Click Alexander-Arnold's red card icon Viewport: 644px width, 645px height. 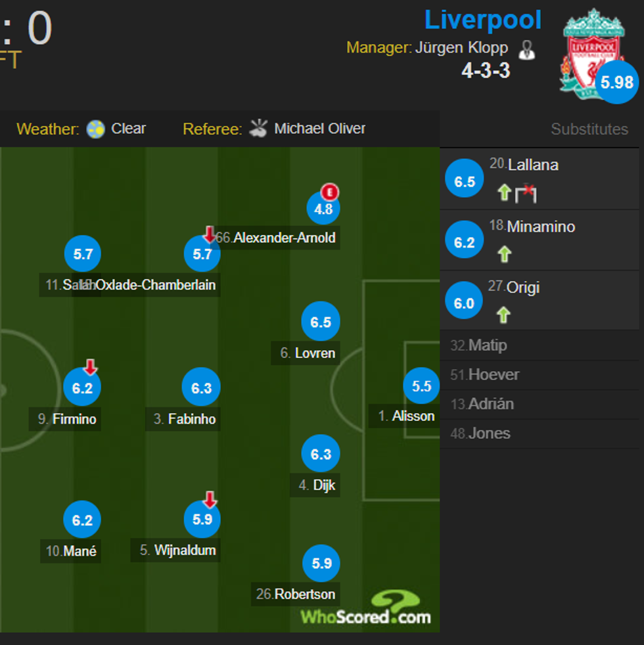tap(329, 192)
